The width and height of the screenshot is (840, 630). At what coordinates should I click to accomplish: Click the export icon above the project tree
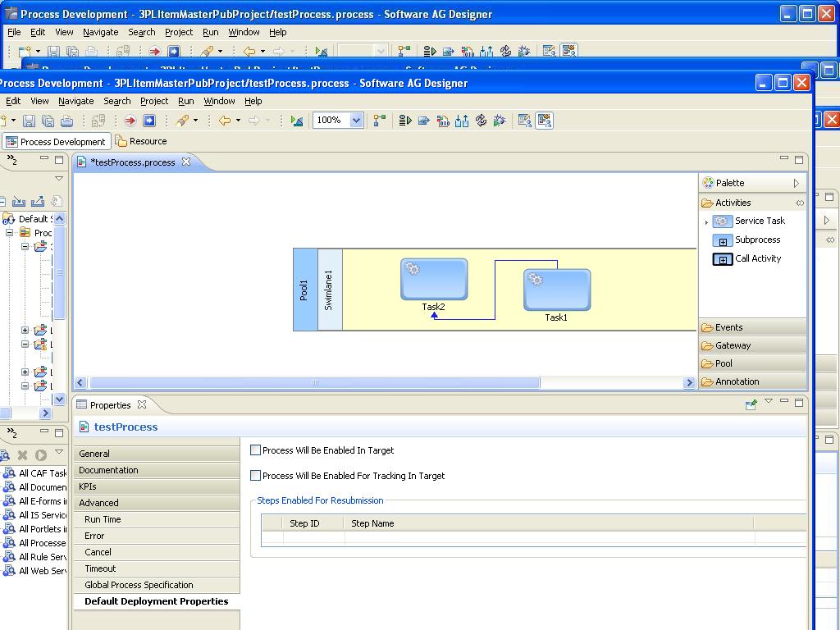coord(38,202)
